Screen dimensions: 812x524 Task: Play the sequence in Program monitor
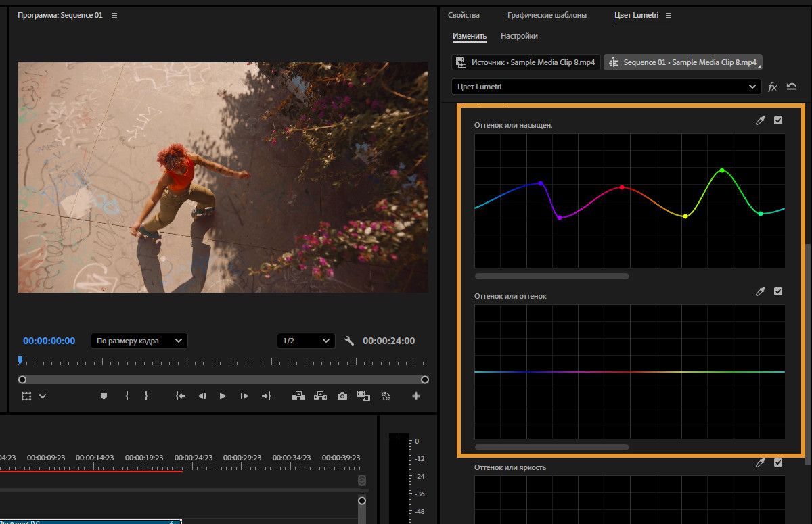point(223,396)
